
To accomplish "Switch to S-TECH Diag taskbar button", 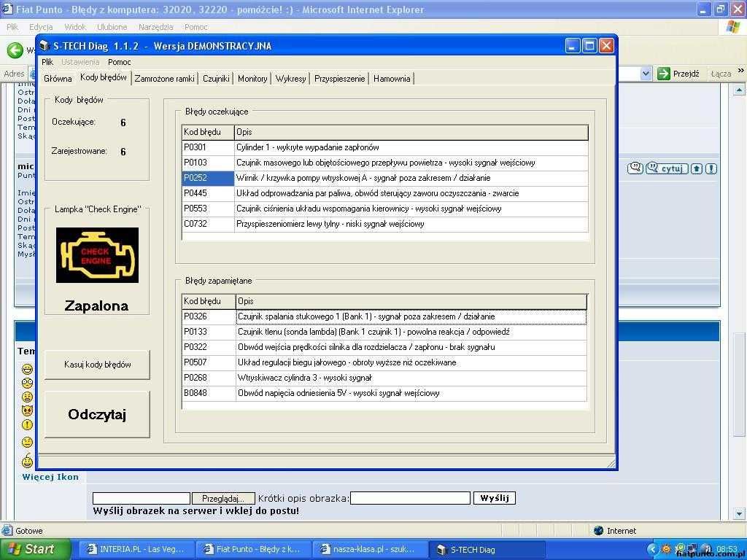I will [487, 550].
